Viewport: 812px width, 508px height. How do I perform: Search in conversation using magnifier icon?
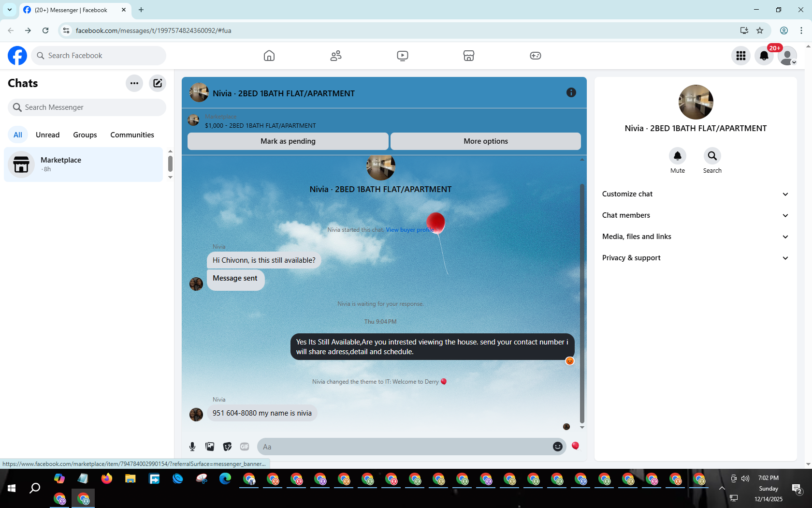[712, 156]
